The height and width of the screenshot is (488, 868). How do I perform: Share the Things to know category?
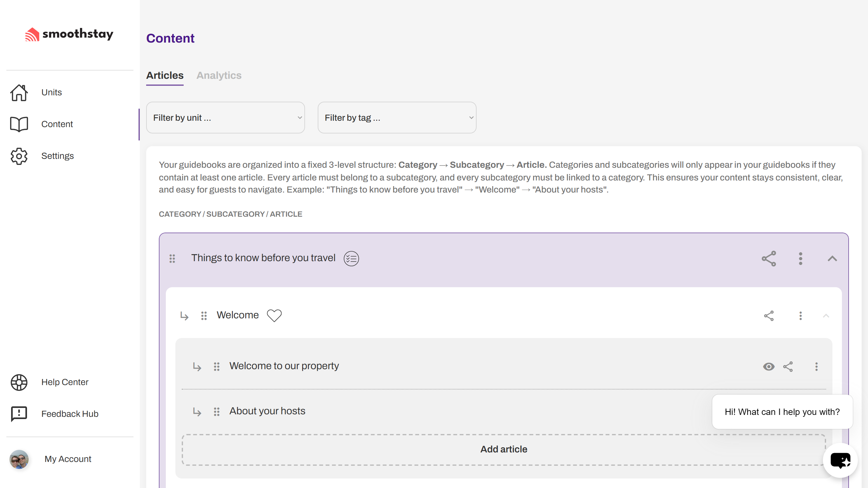(x=769, y=259)
